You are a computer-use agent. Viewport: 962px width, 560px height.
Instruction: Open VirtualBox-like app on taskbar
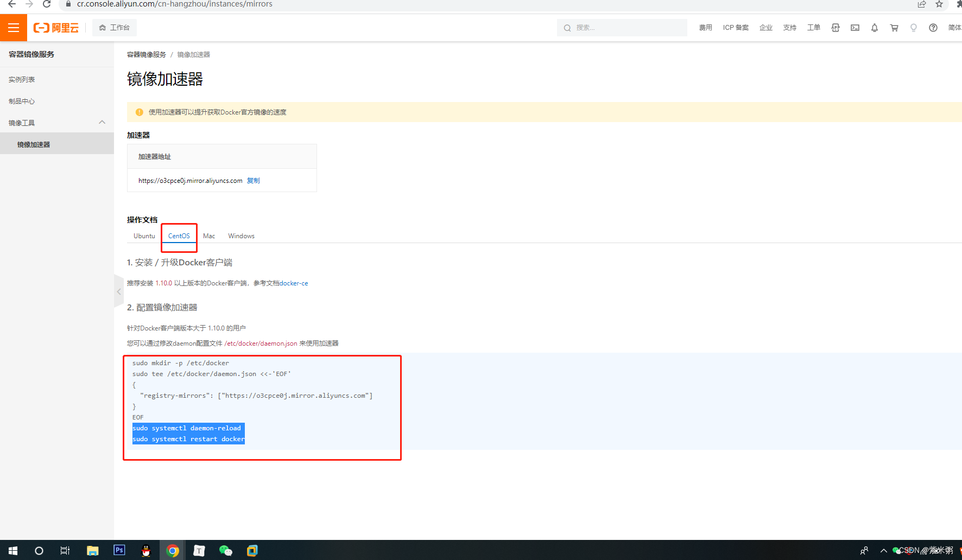point(252,551)
